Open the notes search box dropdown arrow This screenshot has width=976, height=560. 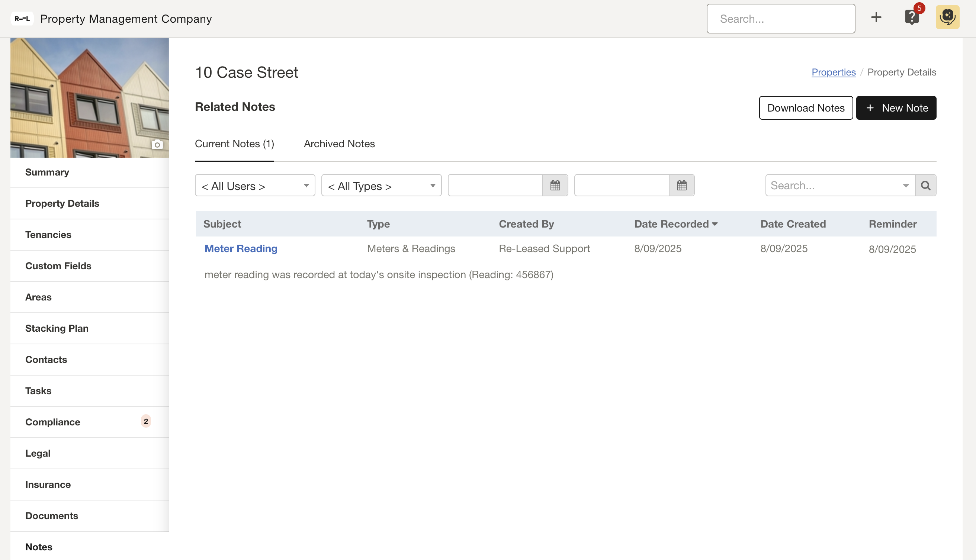906,186
